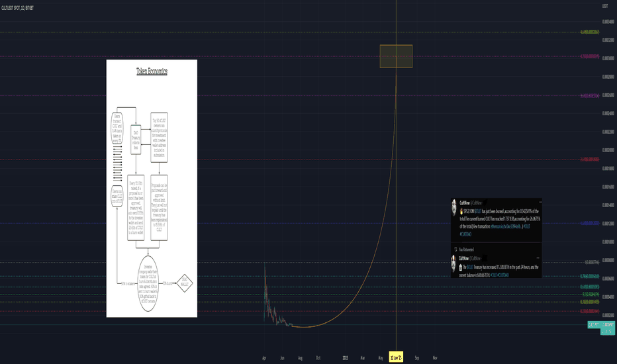Click the 2023 label on time axis
The image size is (617, 364).
pos(345,357)
